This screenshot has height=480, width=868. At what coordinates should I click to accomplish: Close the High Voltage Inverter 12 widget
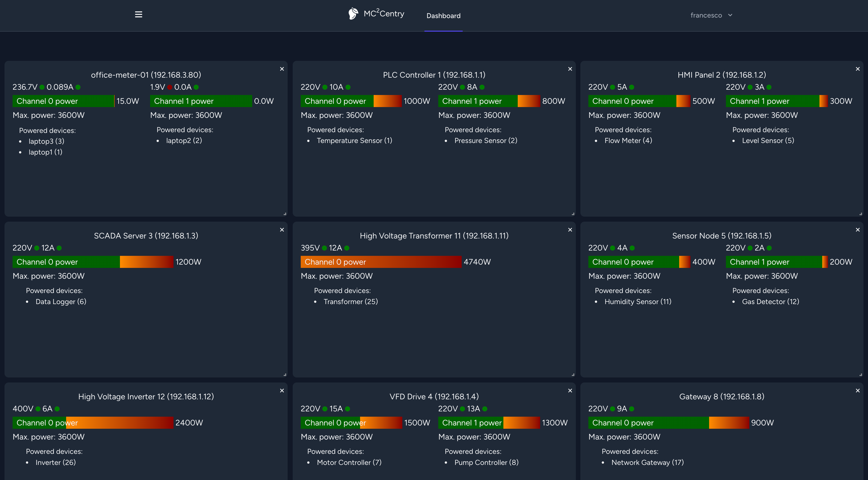pyautogui.click(x=282, y=391)
